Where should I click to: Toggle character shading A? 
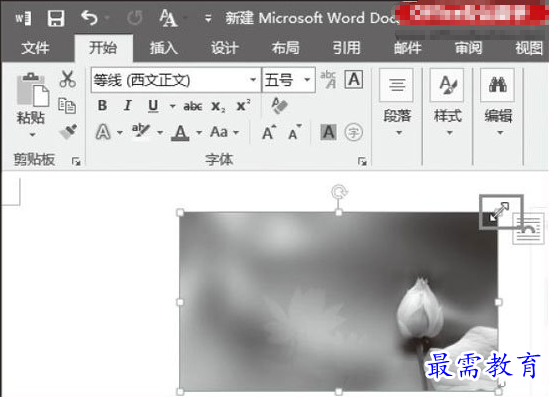tap(328, 132)
